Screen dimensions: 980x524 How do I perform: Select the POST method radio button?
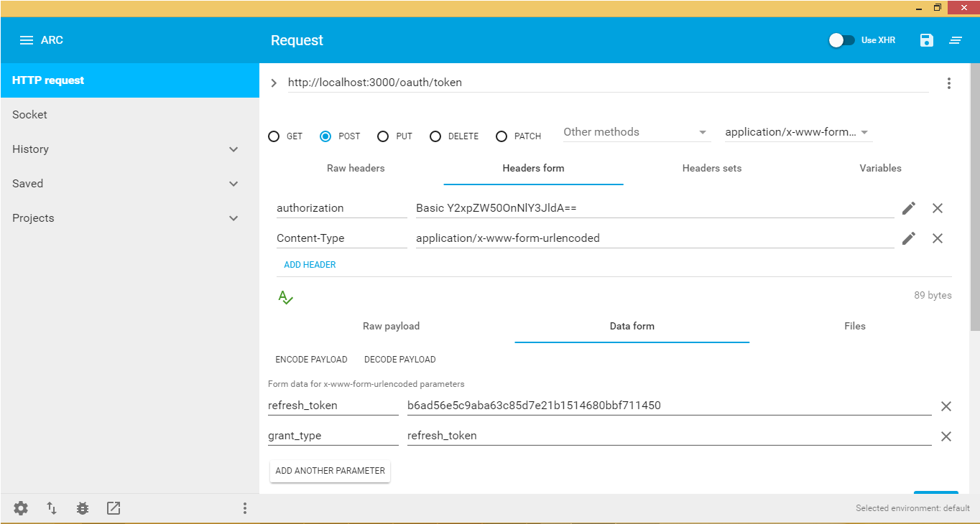click(325, 136)
